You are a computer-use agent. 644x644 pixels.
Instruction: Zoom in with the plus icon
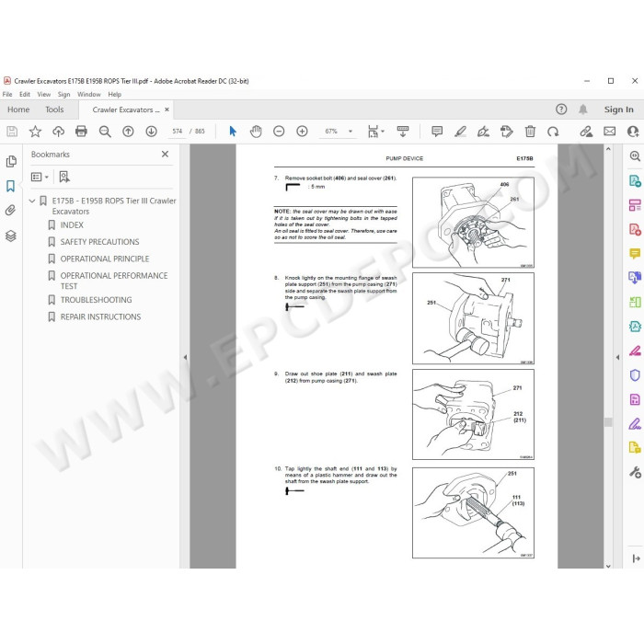click(x=302, y=132)
